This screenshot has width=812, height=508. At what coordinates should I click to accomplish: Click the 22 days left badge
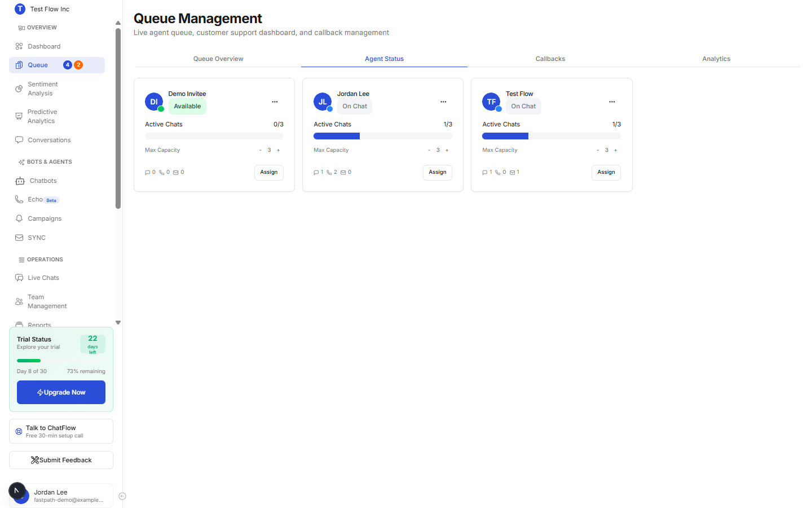(x=92, y=344)
